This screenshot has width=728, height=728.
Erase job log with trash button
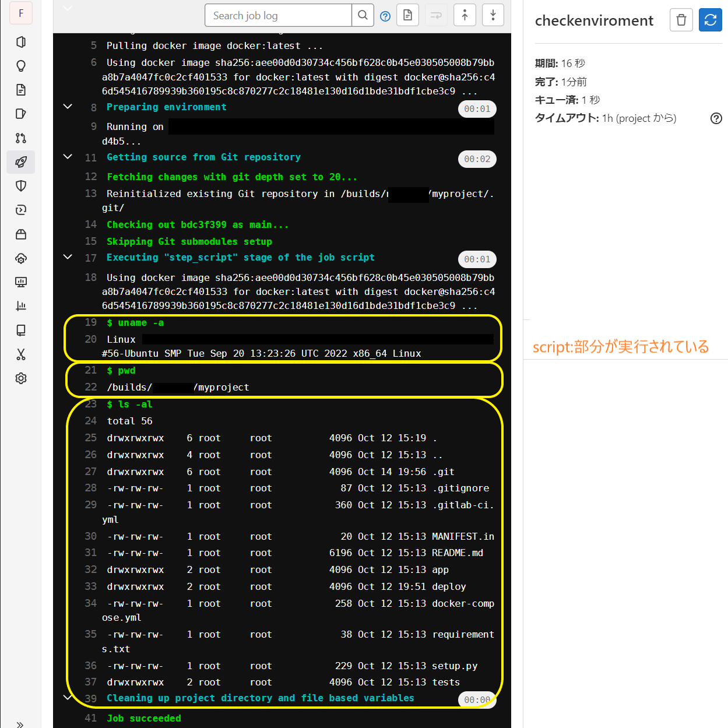[x=681, y=20]
